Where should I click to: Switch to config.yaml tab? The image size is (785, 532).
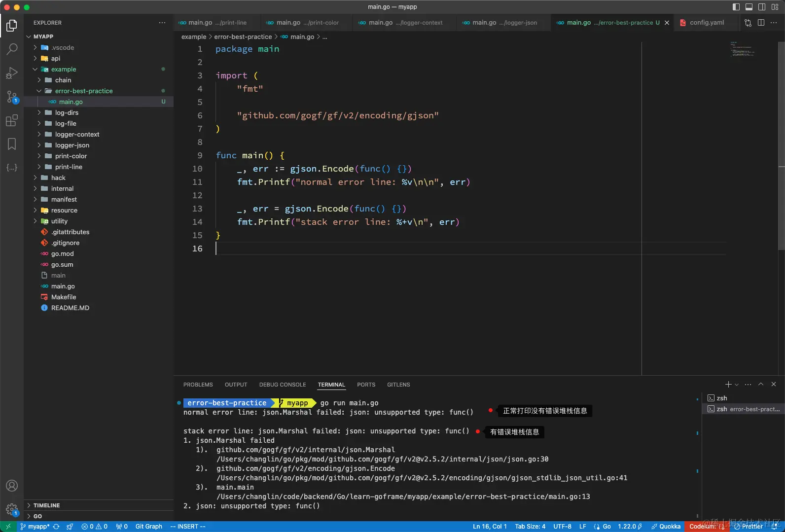click(x=707, y=23)
